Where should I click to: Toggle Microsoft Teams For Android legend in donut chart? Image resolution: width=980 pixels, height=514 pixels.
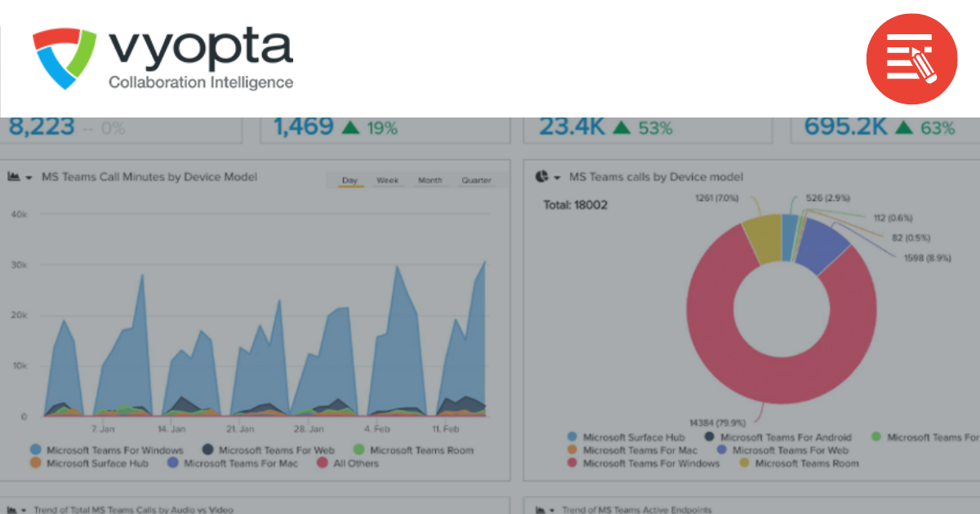pyautogui.click(x=777, y=437)
